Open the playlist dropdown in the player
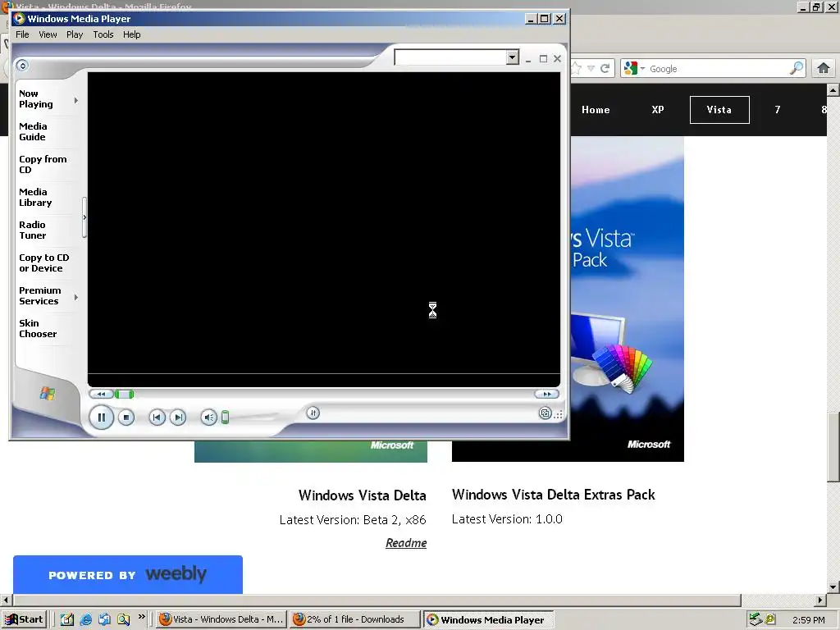The image size is (840, 630). 513,57
